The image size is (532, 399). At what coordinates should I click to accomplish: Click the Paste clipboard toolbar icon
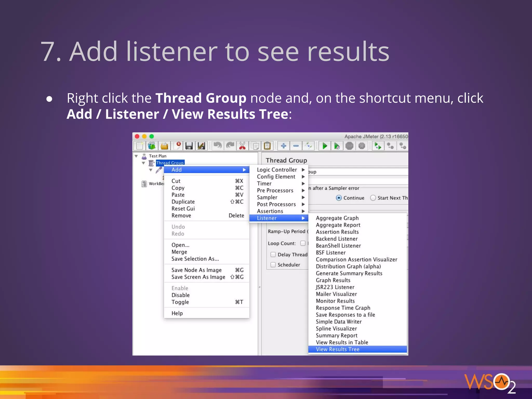pos(267,146)
